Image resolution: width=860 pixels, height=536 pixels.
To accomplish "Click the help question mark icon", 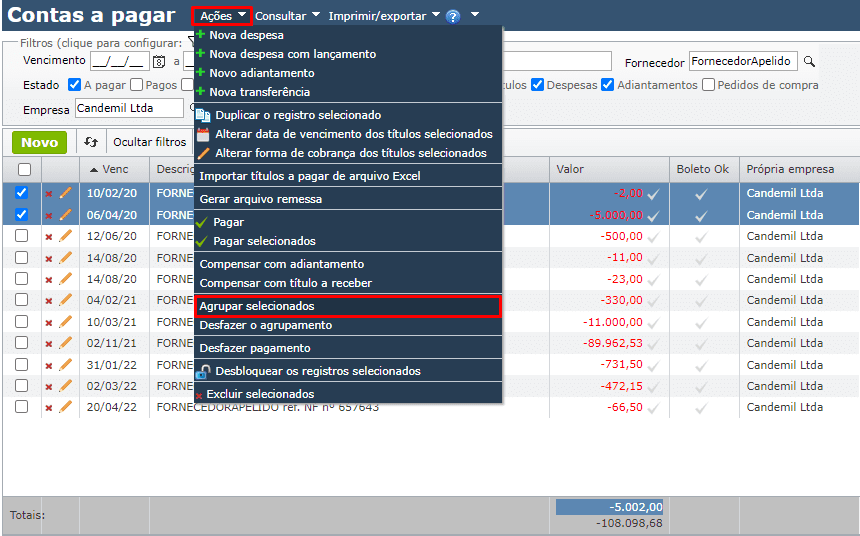I will point(452,16).
